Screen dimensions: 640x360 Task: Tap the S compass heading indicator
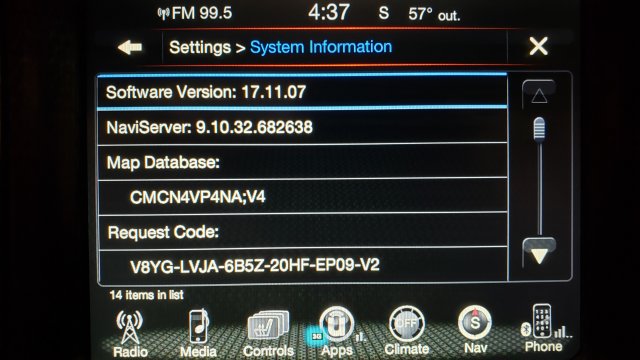coord(384,13)
